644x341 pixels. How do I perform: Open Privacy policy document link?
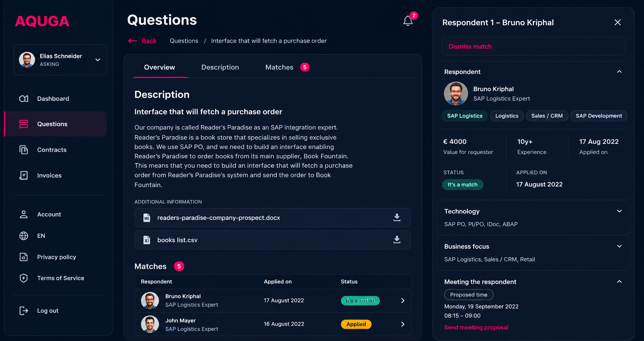coord(56,257)
